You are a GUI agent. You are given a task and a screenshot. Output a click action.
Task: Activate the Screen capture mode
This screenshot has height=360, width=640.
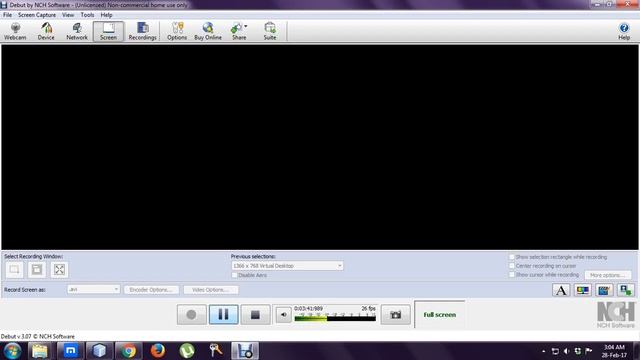(108, 31)
